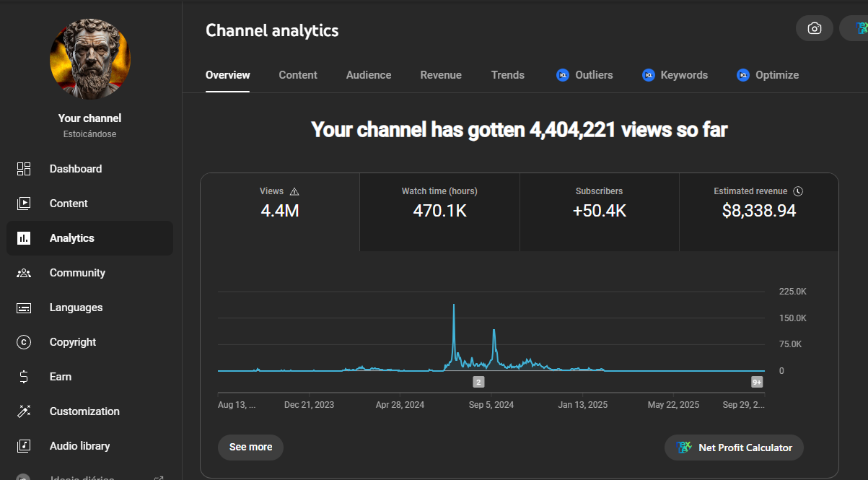Click the icon in Net Profit Calculator button
Image resolution: width=868 pixels, height=480 pixels.
click(x=684, y=448)
